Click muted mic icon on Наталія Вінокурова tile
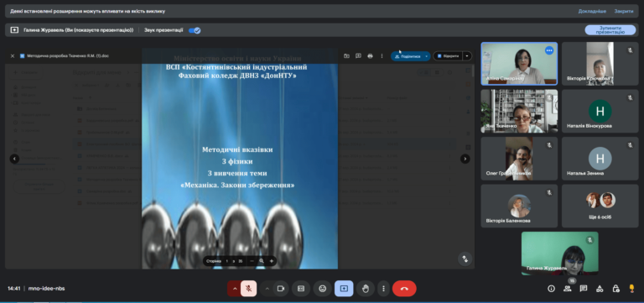 630,97
